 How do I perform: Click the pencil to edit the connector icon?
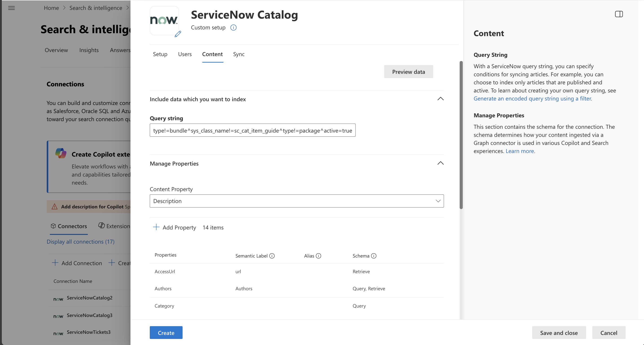(178, 34)
